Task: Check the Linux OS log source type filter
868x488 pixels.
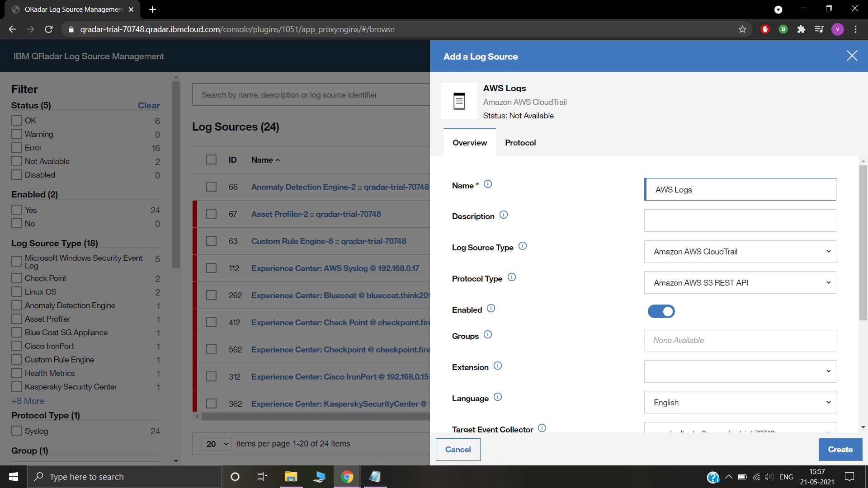Action: 16,292
